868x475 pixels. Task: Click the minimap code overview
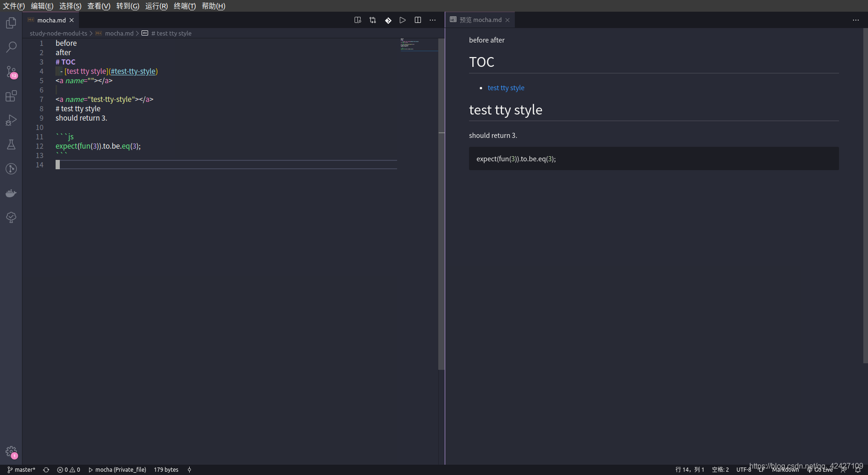tap(418, 44)
